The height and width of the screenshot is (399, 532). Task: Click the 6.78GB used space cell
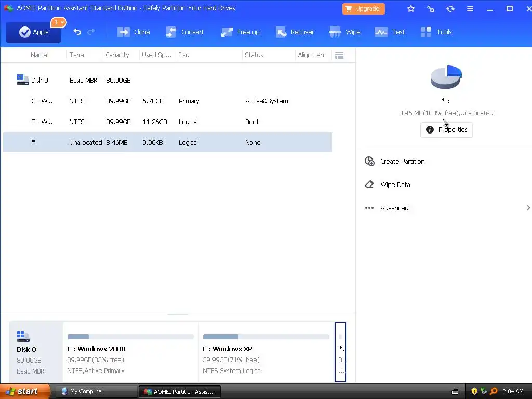coord(153,101)
